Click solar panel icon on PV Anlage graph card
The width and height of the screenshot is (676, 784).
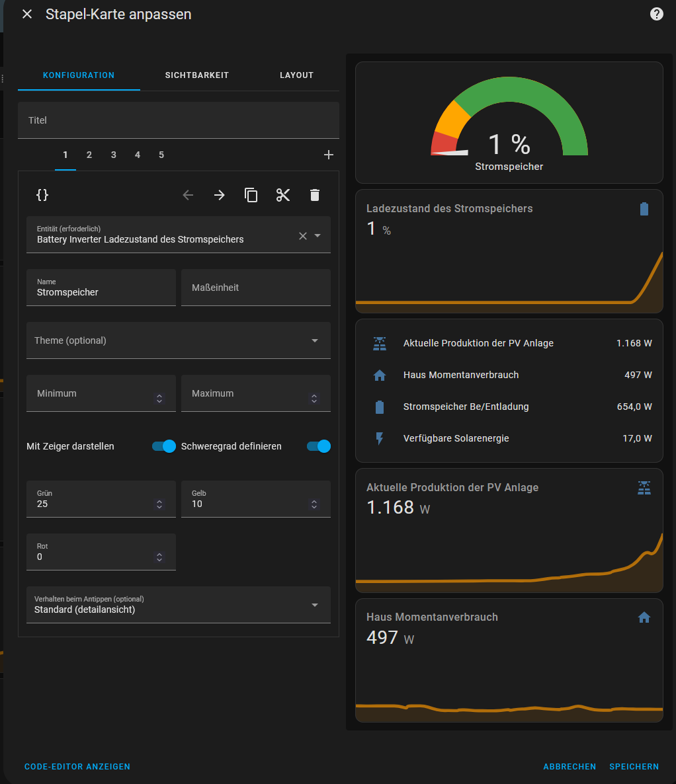coord(644,488)
